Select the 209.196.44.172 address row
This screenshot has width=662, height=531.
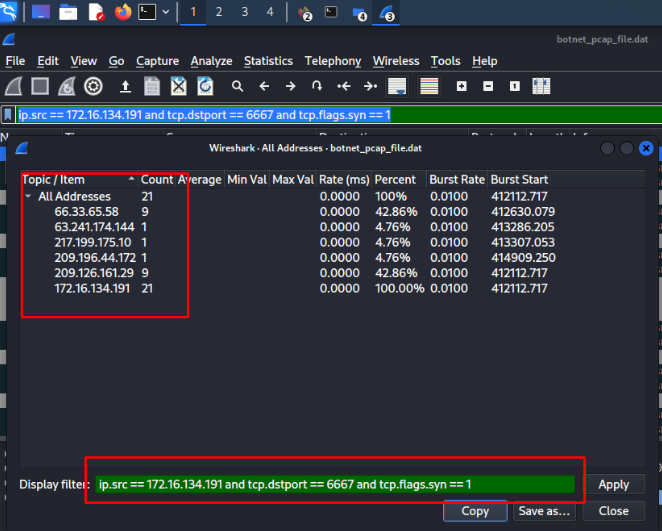(333, 257)
